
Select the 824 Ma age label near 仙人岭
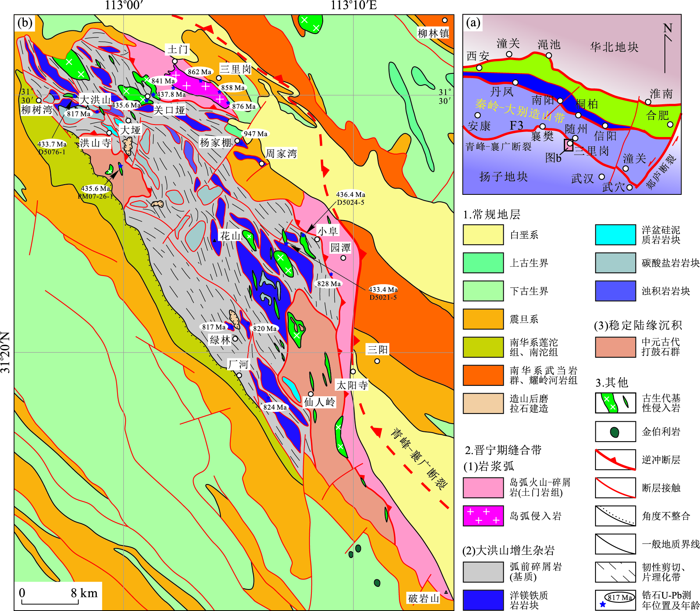pos(275,407)
